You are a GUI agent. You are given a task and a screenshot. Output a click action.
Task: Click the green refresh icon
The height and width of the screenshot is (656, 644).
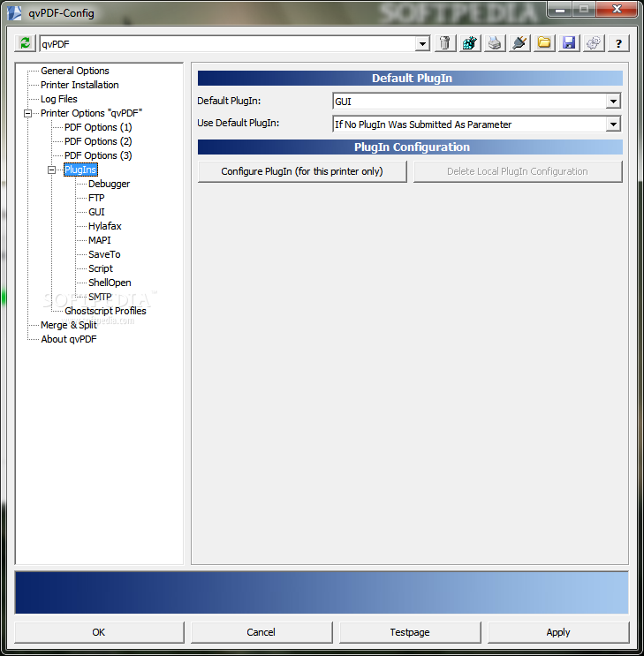point(25,43)
